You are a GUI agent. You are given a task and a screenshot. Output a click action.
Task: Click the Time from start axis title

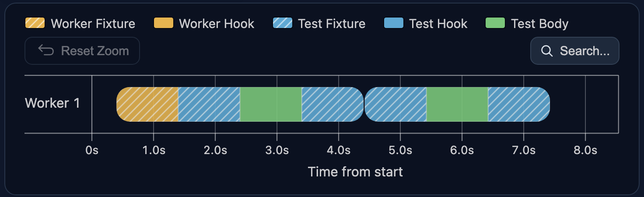point(355,172)
